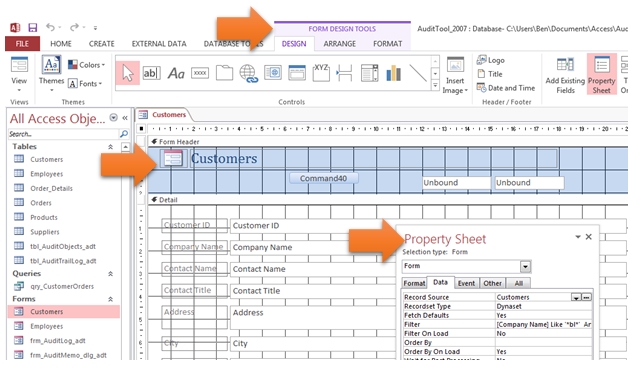The height and width of the screenshot is (369, 641).
Task: Collapse the navigation pane with the chevrons
Action: click(x=125, y=118)
